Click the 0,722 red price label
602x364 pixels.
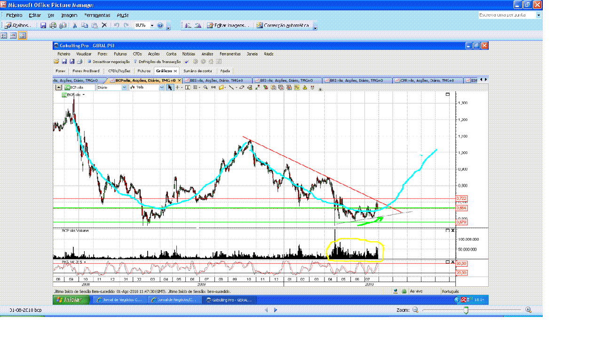point(461,198)
